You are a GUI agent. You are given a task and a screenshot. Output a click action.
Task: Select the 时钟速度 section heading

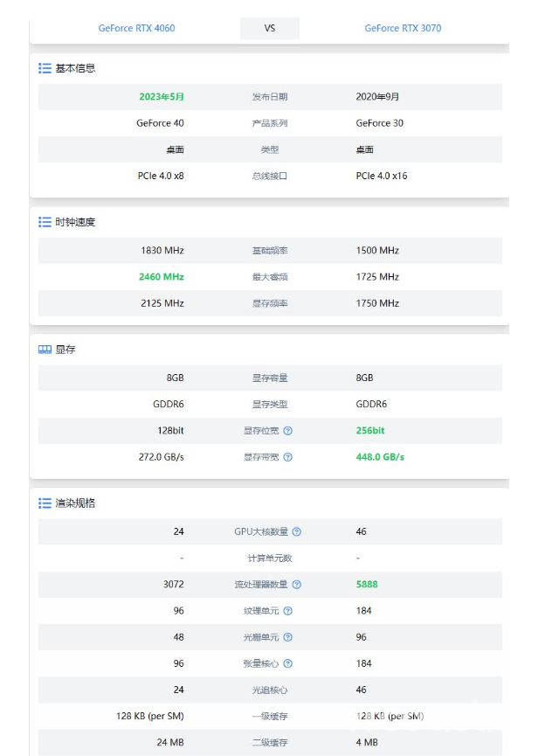[x=75, y=222]
